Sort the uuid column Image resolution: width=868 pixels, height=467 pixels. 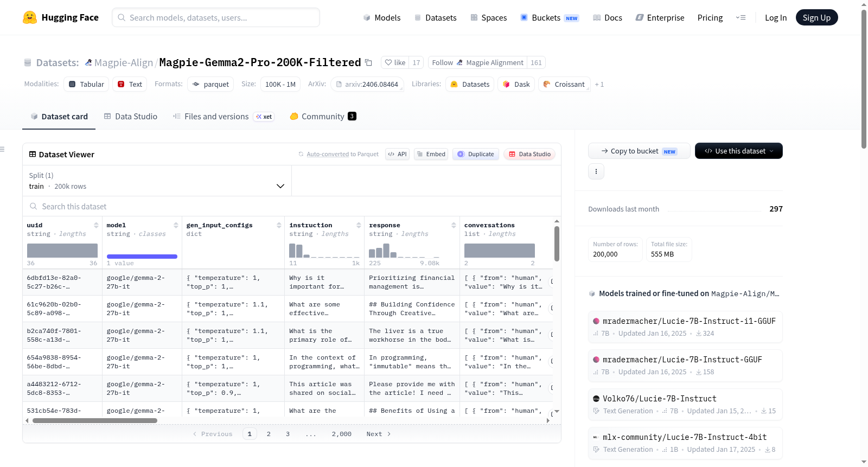[x=96, y=225]
